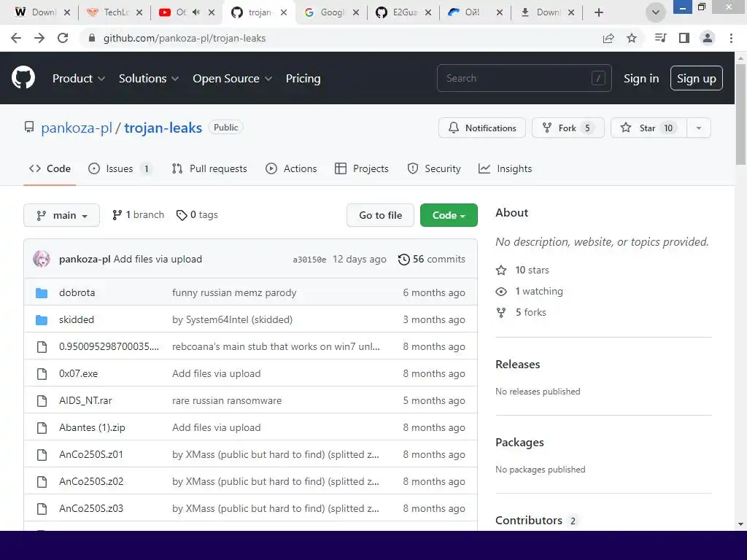This screenshot has height=560, width=747.
Task: Click the 'funny russian memz parody' commit message
Action: tap(234, 292)
